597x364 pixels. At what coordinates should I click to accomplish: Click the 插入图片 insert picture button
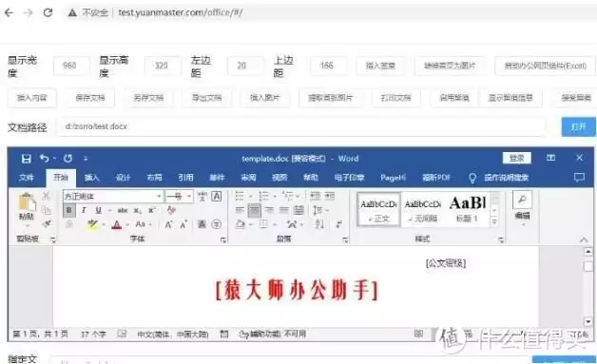pos(264,98)
